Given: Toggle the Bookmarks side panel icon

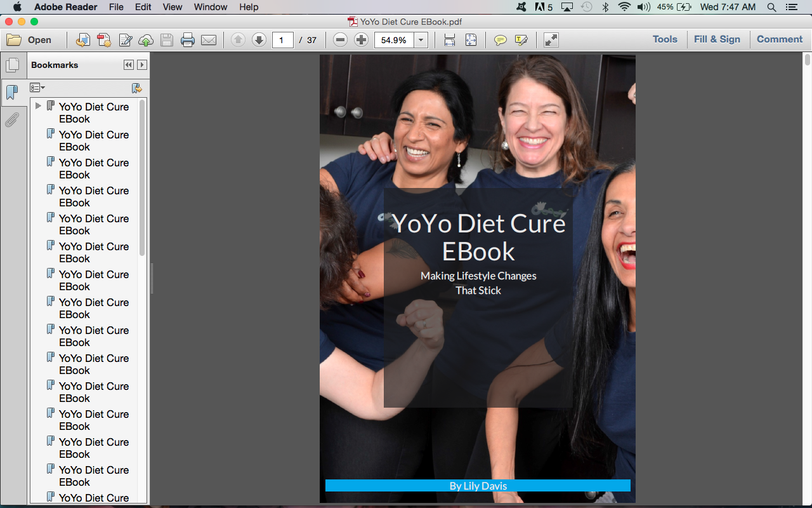Looking at the screenshot, I should [x=12, y=93].
